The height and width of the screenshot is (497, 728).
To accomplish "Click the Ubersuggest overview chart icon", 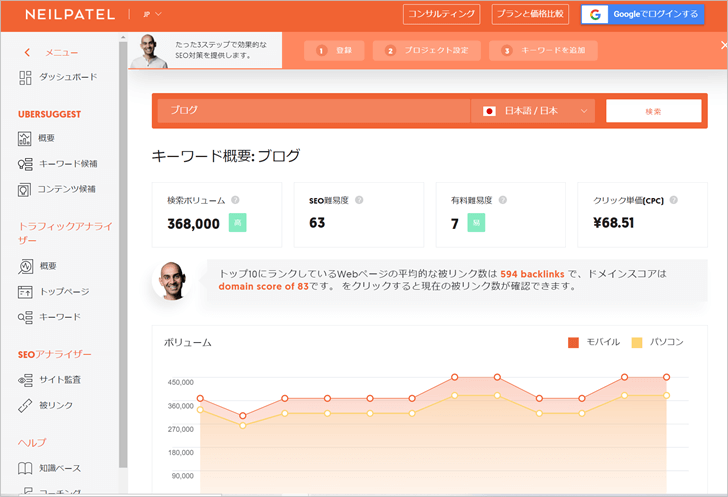I will click(x=25, y=138).
